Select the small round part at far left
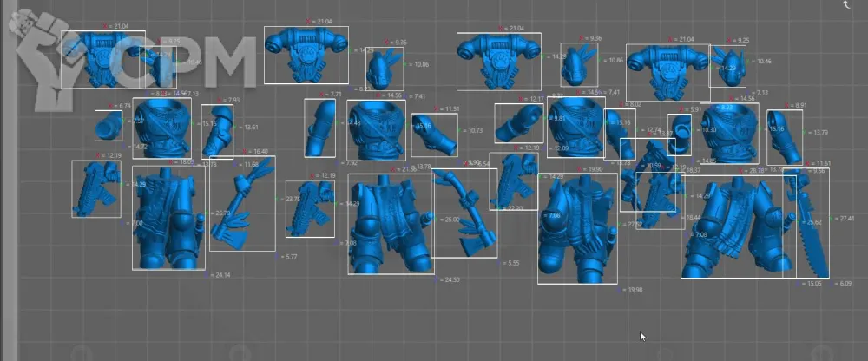The width and height of the screenshot is (868, 361). point(108,126)
